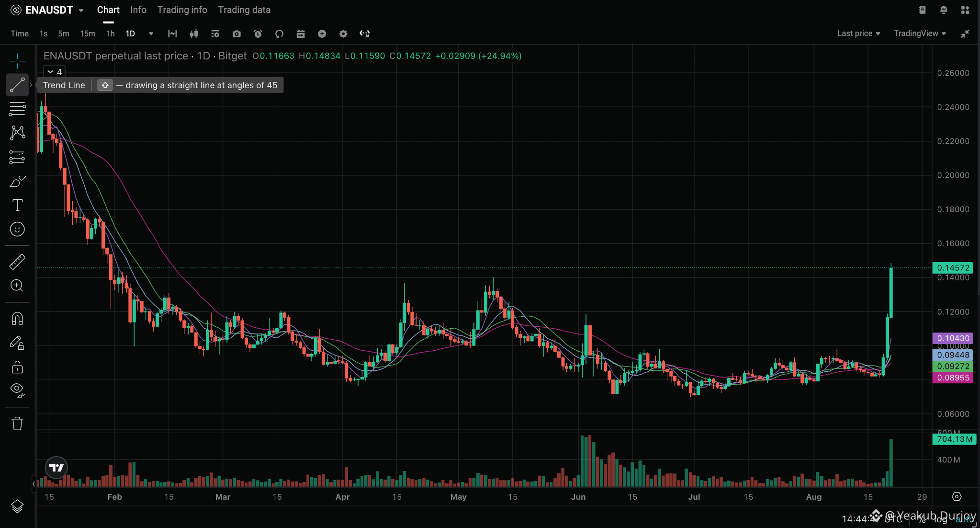The image size is (980, 528).
Task: Click the replay refresh circular icon
Action: point(279,34)
